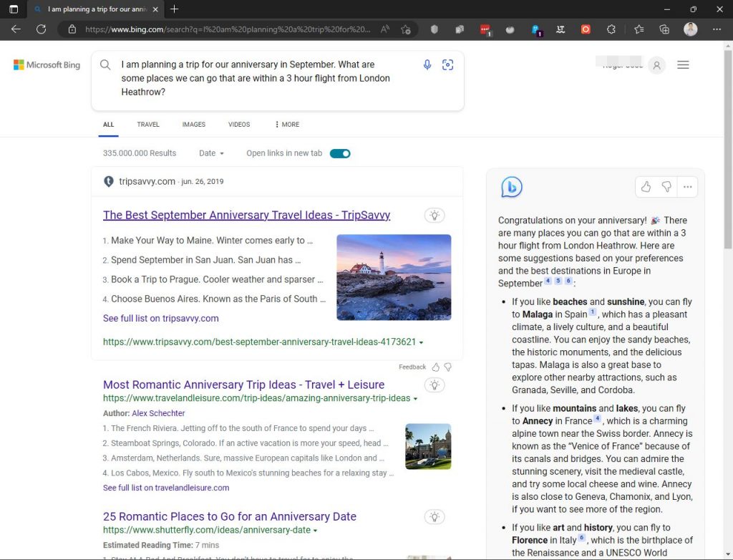Viewport: 733px width, 560px height.
Task: Open the Bing account user icon
Action: tap(657, 65)
